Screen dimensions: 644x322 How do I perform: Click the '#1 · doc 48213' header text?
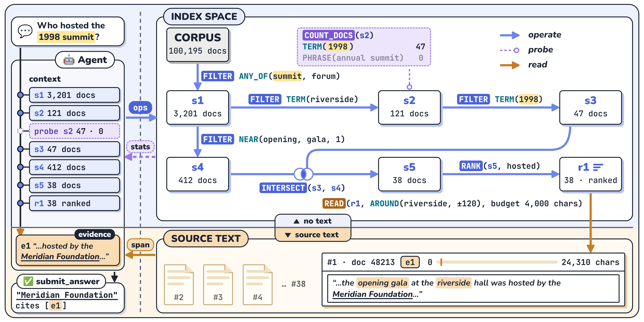pyautogui.click(x=361, y=262)
